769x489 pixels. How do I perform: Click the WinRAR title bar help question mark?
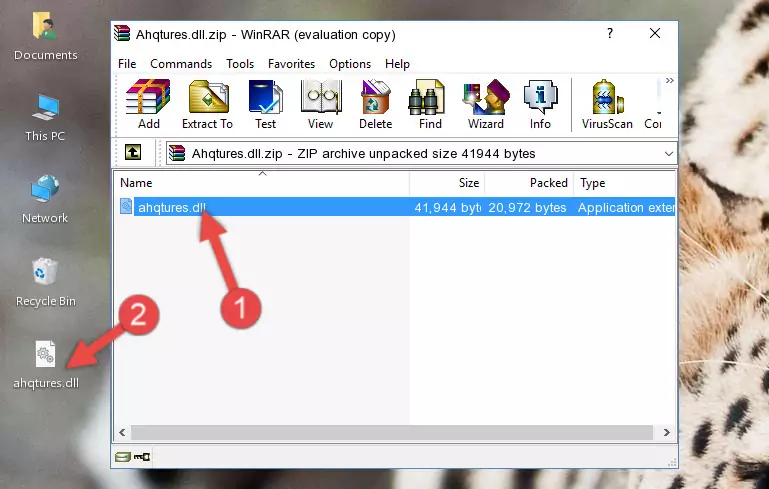610,33
